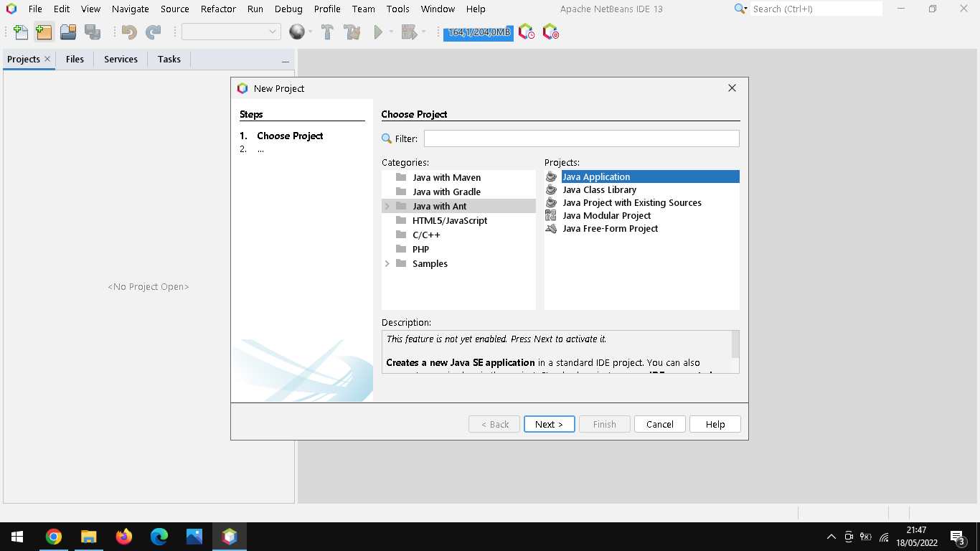Open the Debug menu
Image resolution: width=980 pixels, height=551 pixels.
pos(288,9)
